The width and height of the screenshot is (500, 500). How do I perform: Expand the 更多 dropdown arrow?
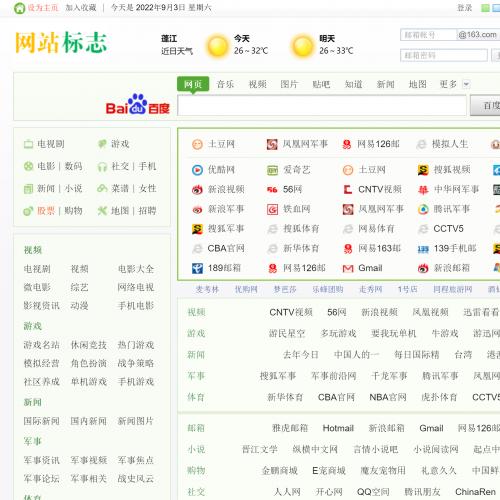[x=466, y=84]
